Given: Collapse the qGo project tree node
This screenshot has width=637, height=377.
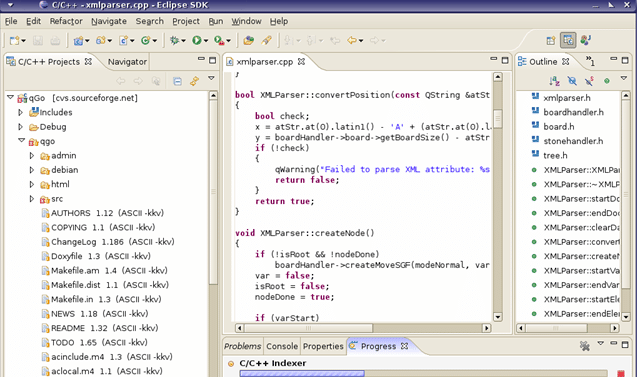Looking at the screenshot, I should 11,98.
